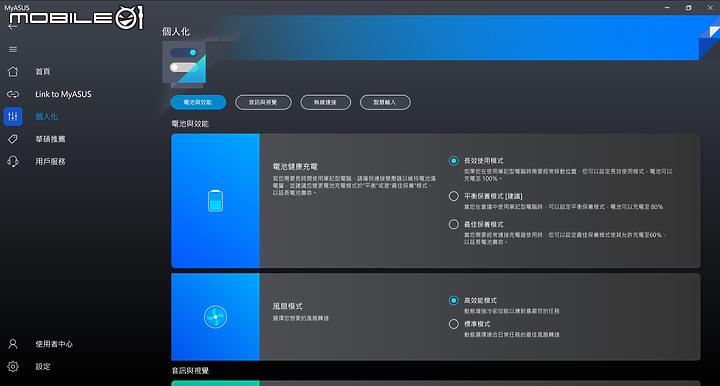Open the 用戶服務 headset icon

[13, 162]
